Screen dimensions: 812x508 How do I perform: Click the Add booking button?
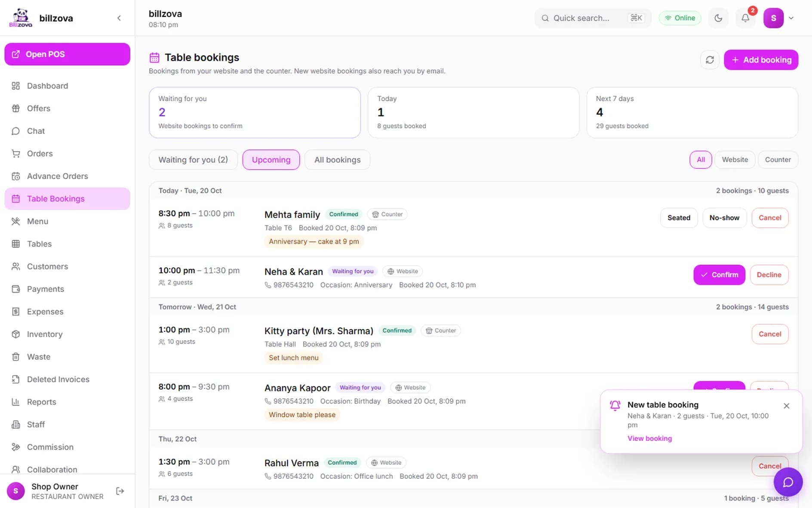pos(761,60)
